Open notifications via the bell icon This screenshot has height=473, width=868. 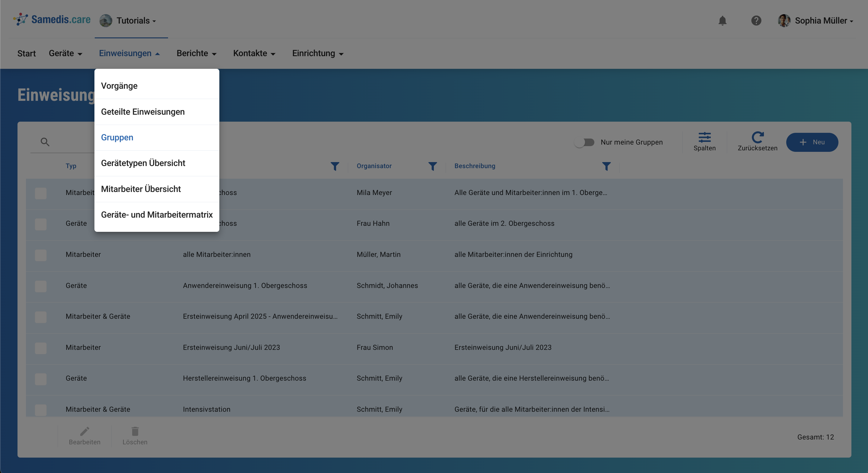723,21
